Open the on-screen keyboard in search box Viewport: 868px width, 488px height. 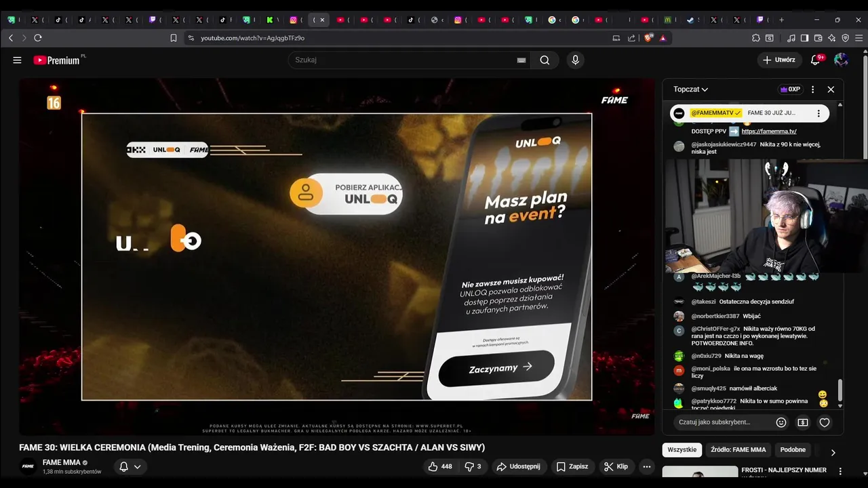point(521,60)
